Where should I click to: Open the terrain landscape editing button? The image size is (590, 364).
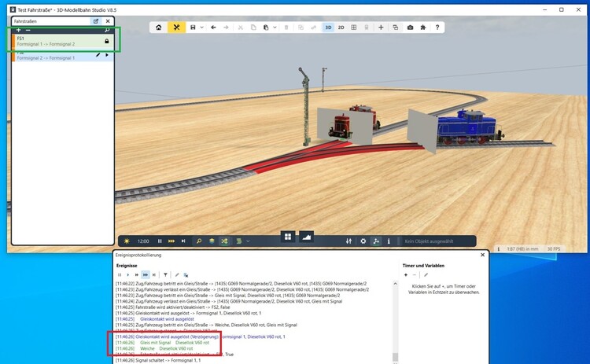point(307,237)
